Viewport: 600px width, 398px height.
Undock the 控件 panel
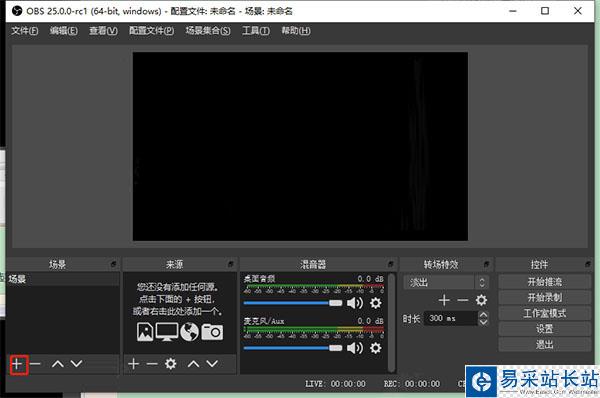(x=587, y=264)
